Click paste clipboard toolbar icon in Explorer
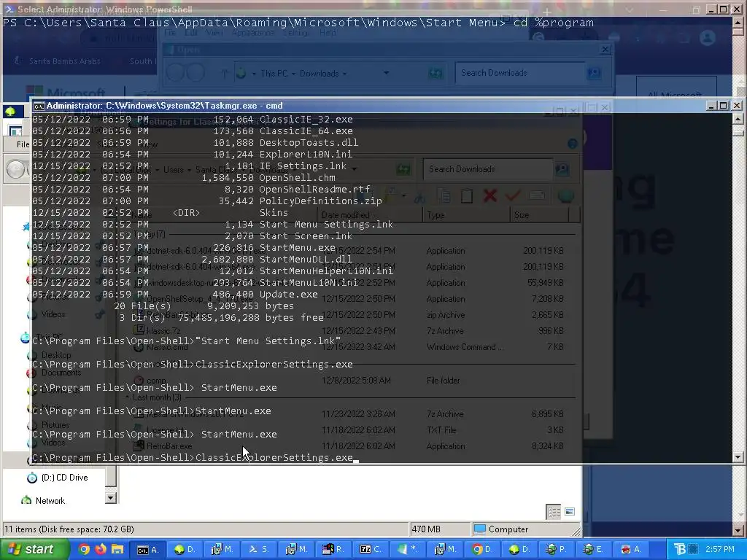Viewport: 747px width, 560px height. pyautogui.click(x=467, y=195)
